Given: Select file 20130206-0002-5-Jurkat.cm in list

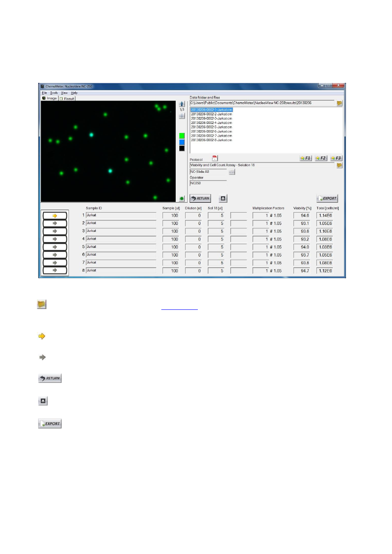Looking at the screenshot, I should click(x=211, y=127).
